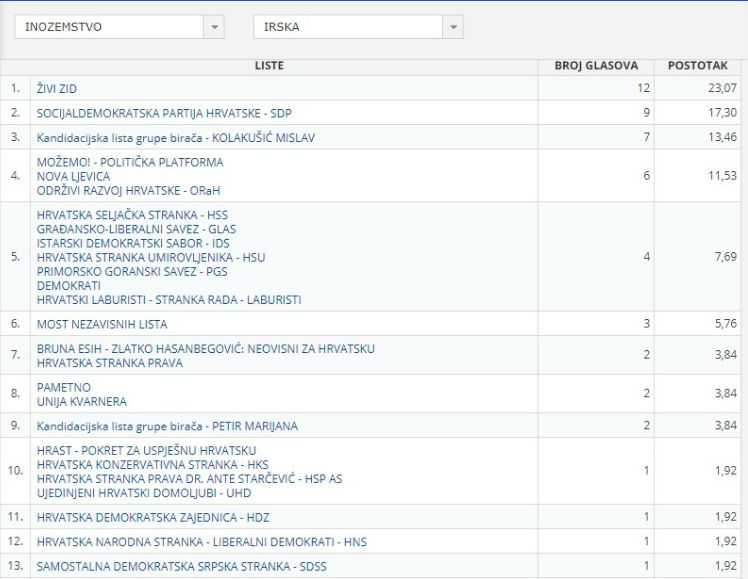Select HSP AS party line
Screen dimensions: 748x579
(189, 478)
